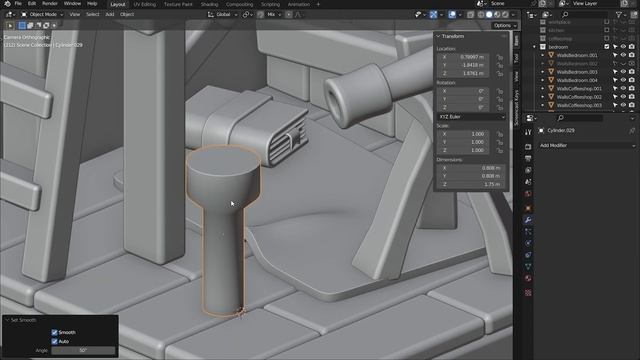Viewport: 640px width, 360px height.
Task: Open the Options dropdown in the viewport
Action: click(x=505, y=25)
